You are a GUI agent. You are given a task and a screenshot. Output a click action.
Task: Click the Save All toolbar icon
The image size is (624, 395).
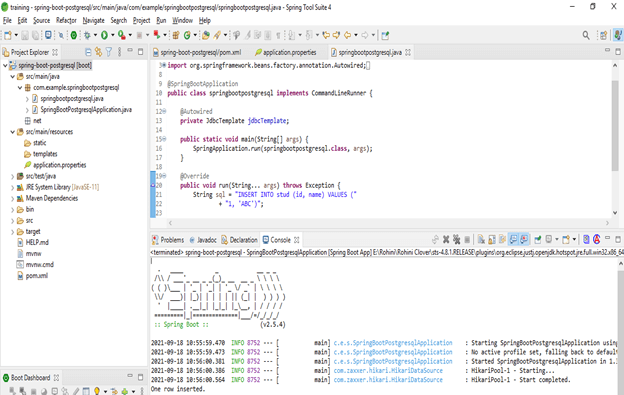coord(35,35)
